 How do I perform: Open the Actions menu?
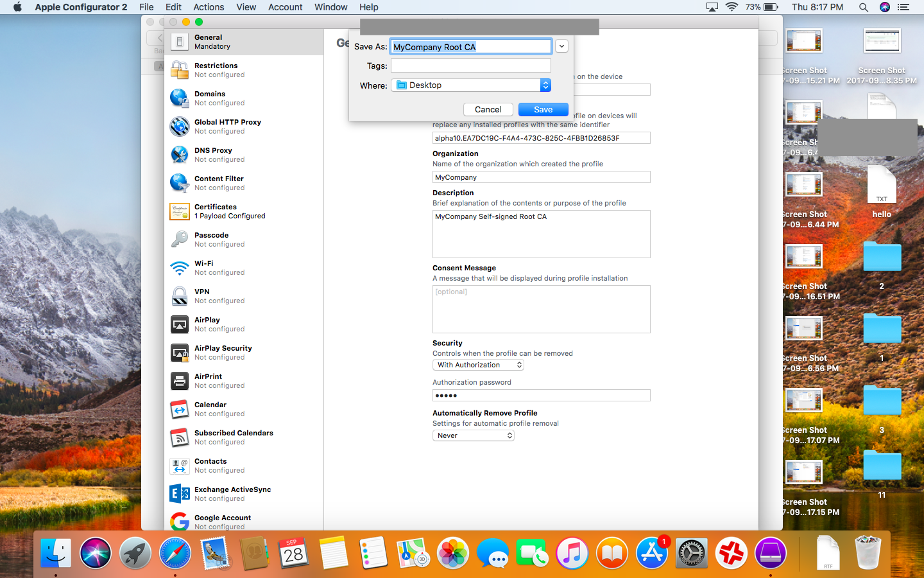coord(209,7)
